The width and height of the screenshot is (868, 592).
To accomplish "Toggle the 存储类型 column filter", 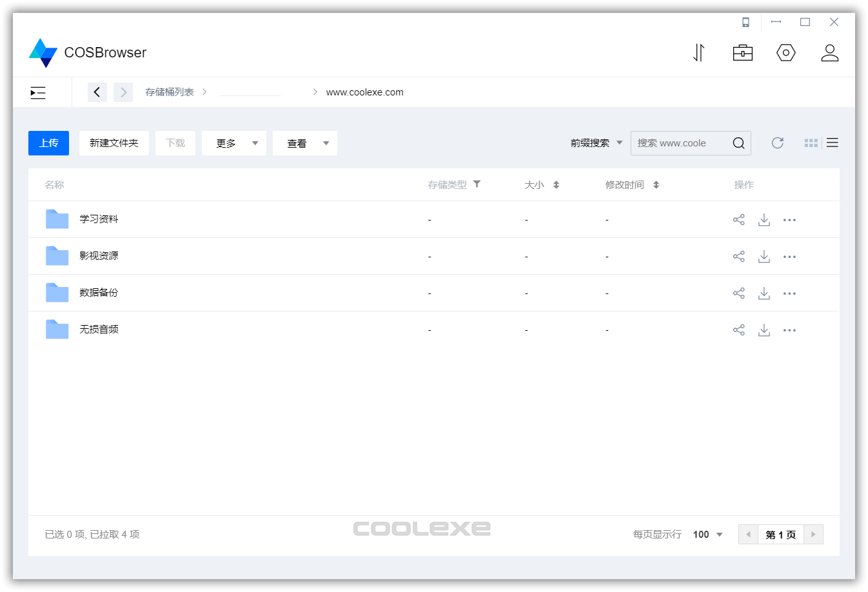I will click(x=477, y=184).
